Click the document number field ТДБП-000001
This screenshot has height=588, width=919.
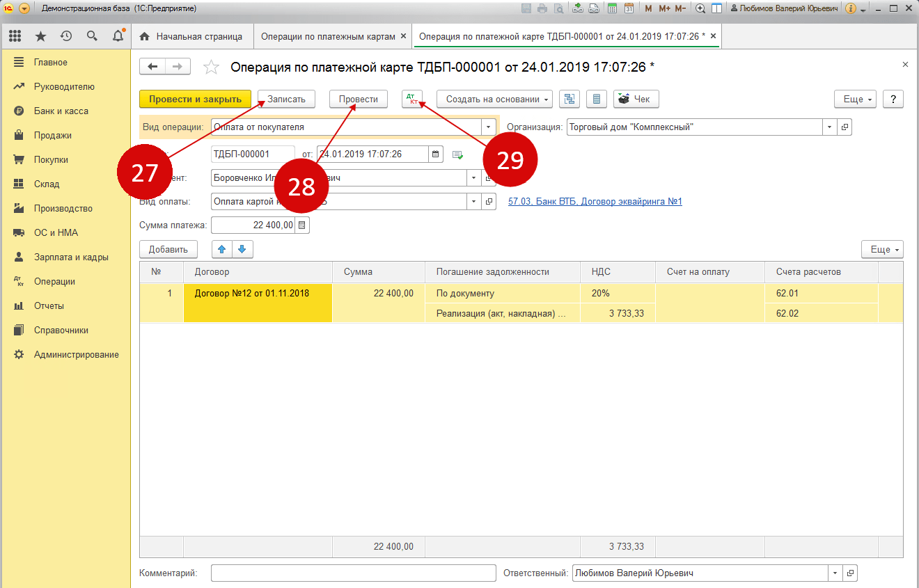253,154
